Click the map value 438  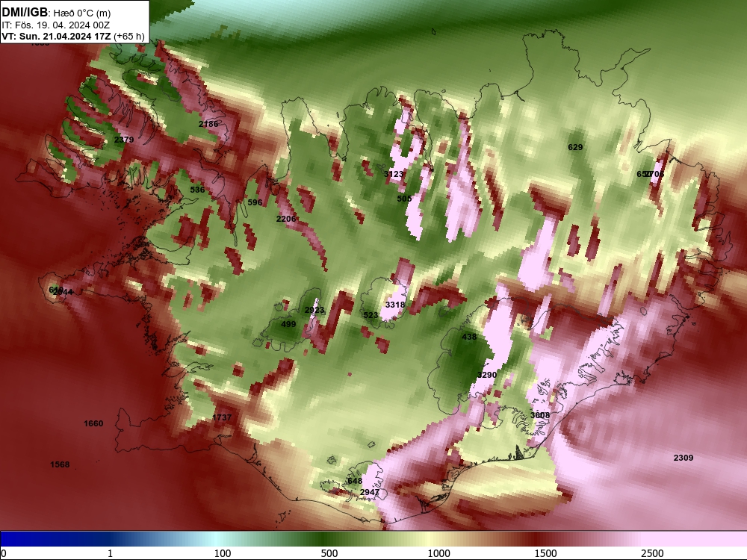(469, 337)
